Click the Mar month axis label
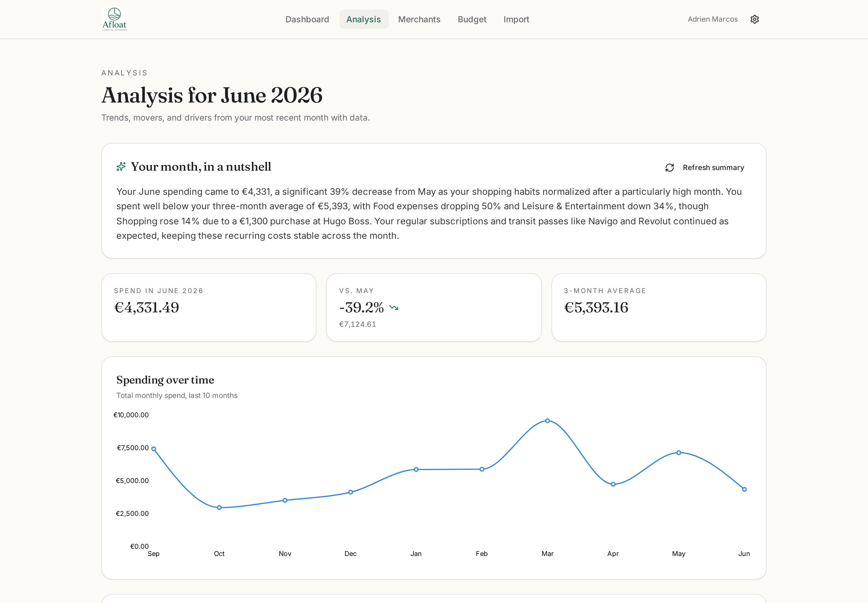 point(547,554)
